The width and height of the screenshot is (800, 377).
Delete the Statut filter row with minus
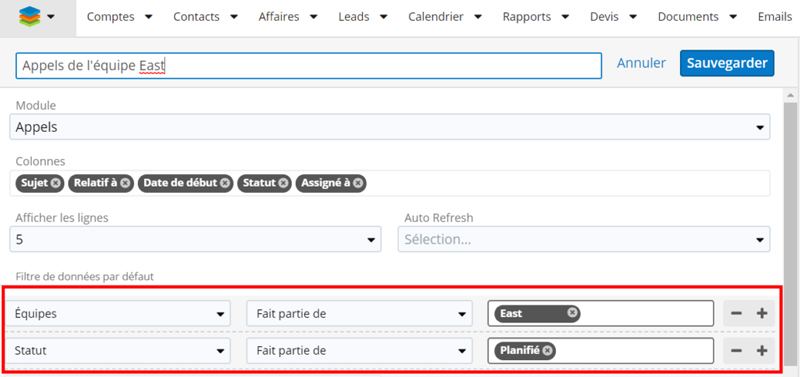(736, 350)
